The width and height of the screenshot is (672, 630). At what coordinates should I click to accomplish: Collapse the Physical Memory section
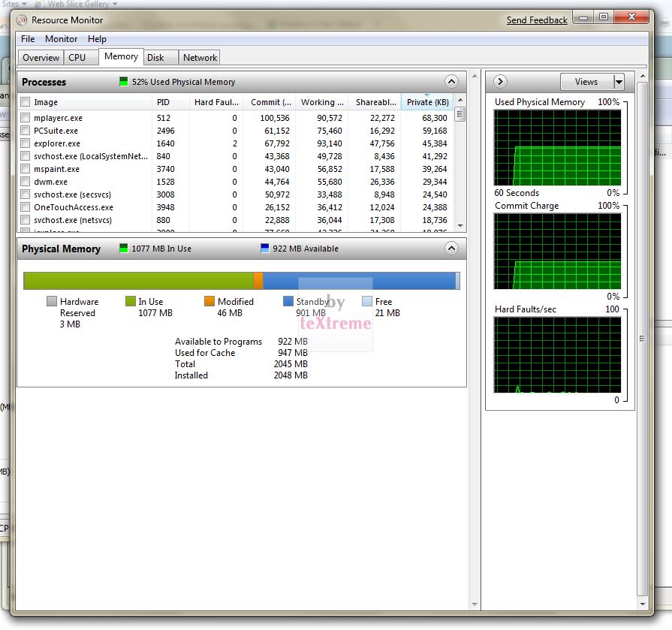coord(451,248)
